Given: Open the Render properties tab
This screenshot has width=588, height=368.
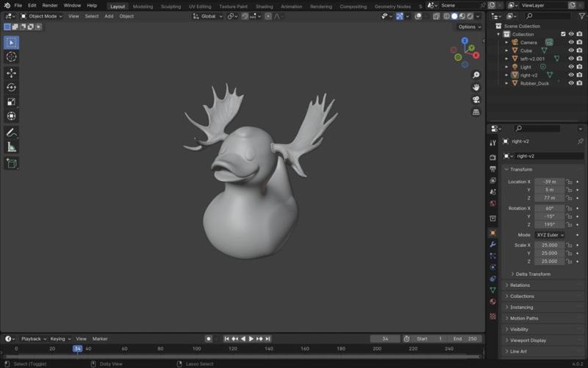Looking at the screenshot, I should [492, 158].
